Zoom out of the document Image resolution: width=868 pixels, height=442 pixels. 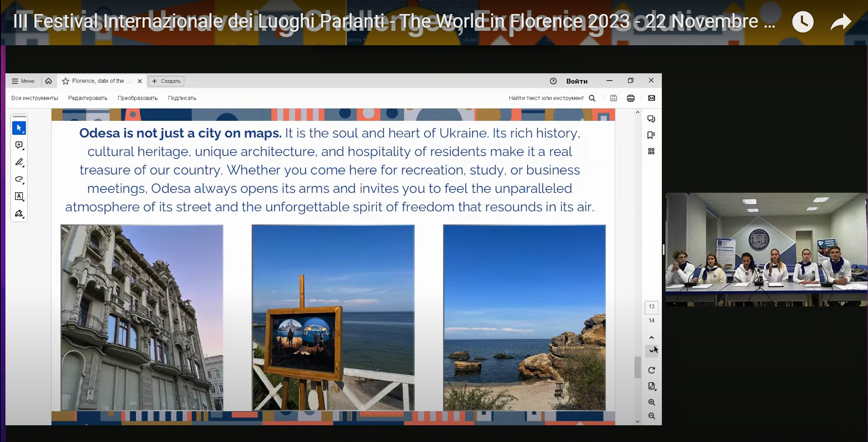coord(651,416)
